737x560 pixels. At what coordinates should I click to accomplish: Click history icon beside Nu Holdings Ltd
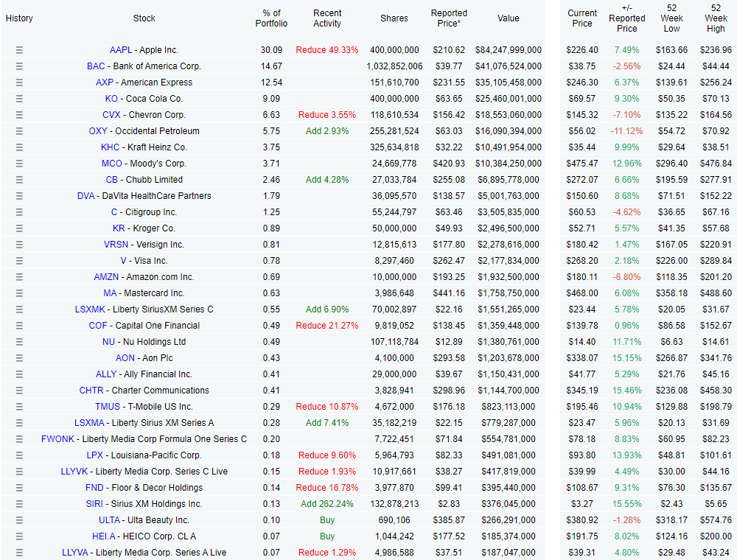[x=19, y=342]
